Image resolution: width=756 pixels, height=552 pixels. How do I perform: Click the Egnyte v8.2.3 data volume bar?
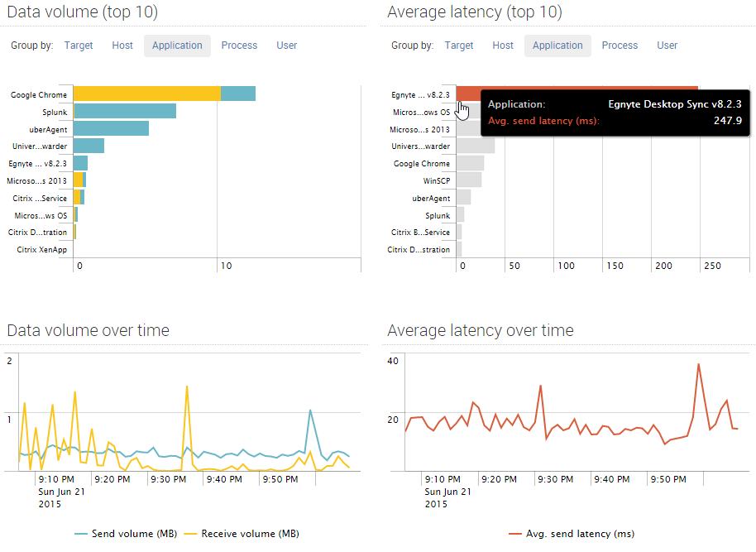point(80,163)
